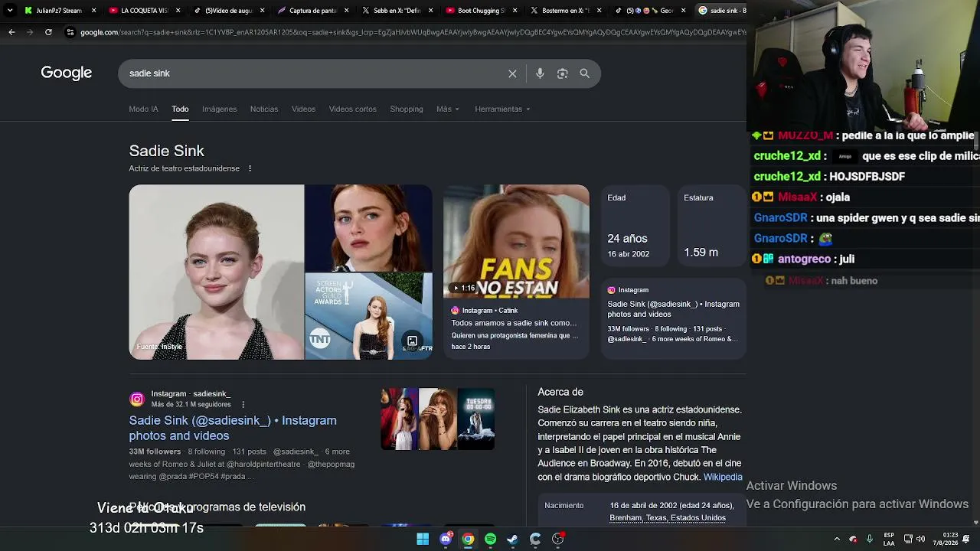This screenshot has height=551, width=980.
Task: Open more options for the Instagram result
Action: (243, 404)
